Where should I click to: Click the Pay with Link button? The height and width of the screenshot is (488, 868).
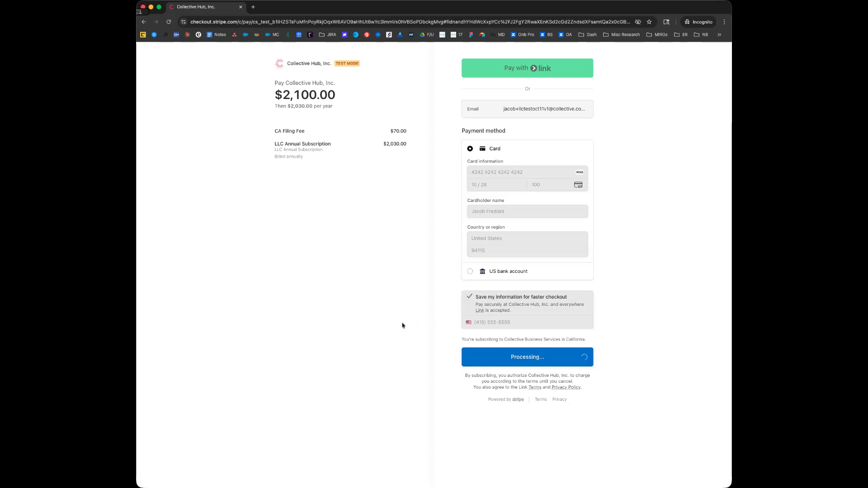click(x=527, y=68)
